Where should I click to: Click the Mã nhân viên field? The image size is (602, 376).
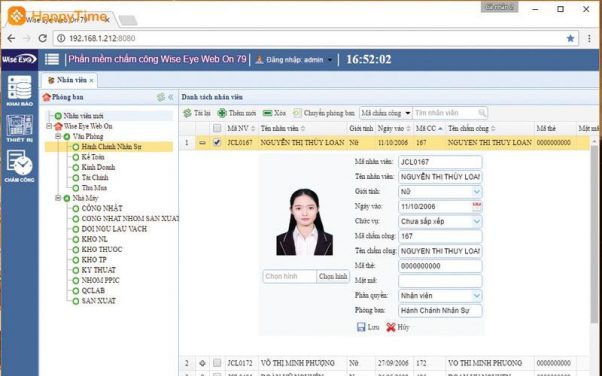[x=440, y=162]
